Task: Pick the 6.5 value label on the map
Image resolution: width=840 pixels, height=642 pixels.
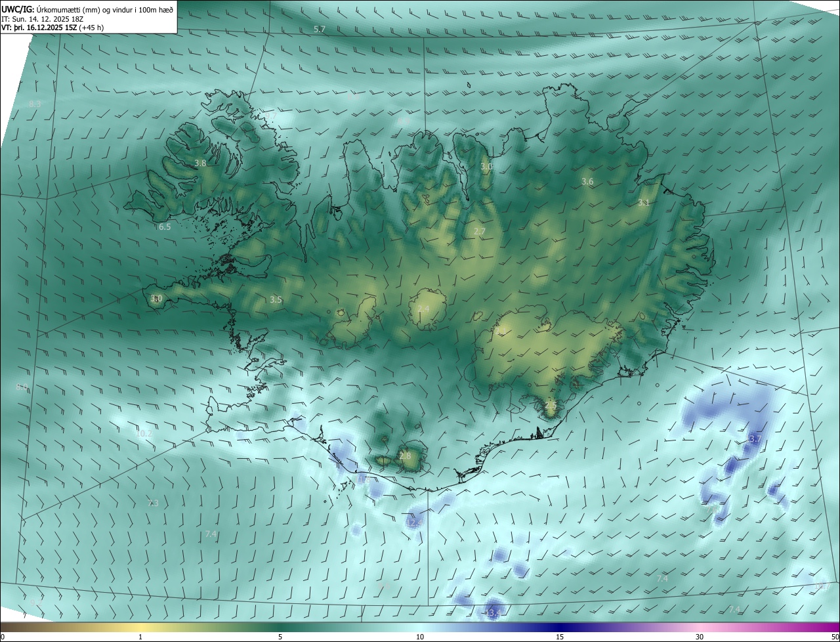Action: (165, 227)
